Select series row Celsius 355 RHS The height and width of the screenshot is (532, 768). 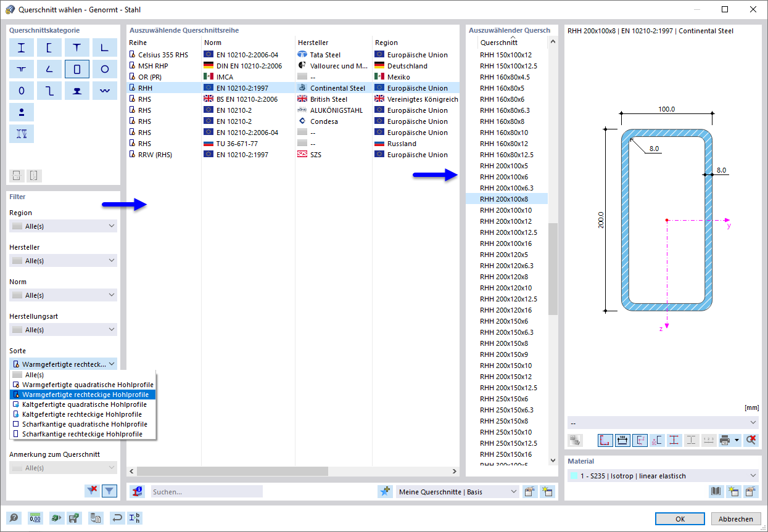293,55
